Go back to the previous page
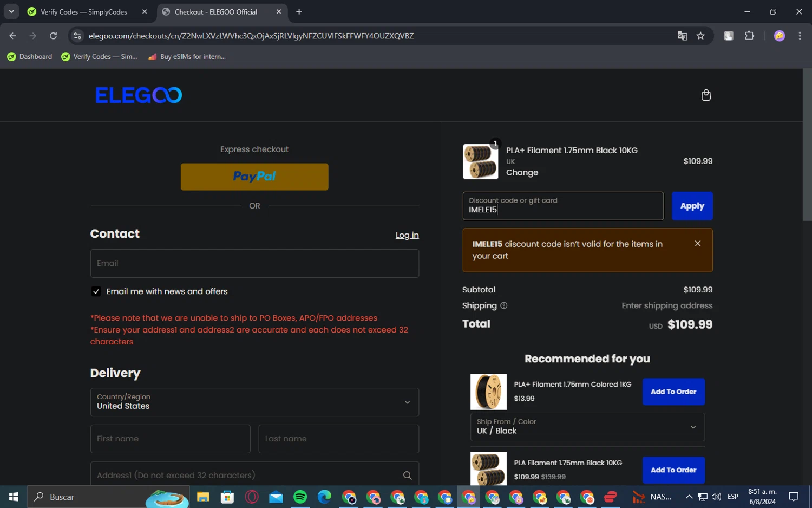The height and width of the screenshot is (508, 812). coord(13,36)
